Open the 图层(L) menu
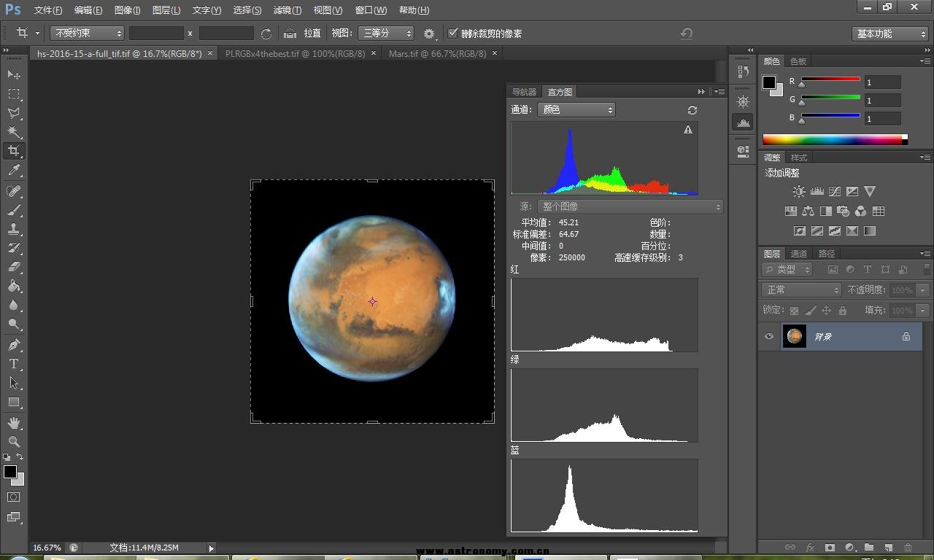The width and height of the screenshot is (934, 560). coord(166,10)
